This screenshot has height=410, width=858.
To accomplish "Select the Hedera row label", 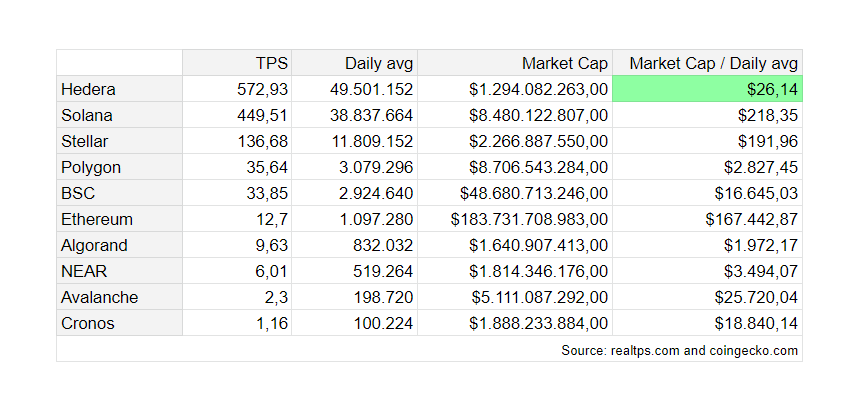I will point(119,89).
